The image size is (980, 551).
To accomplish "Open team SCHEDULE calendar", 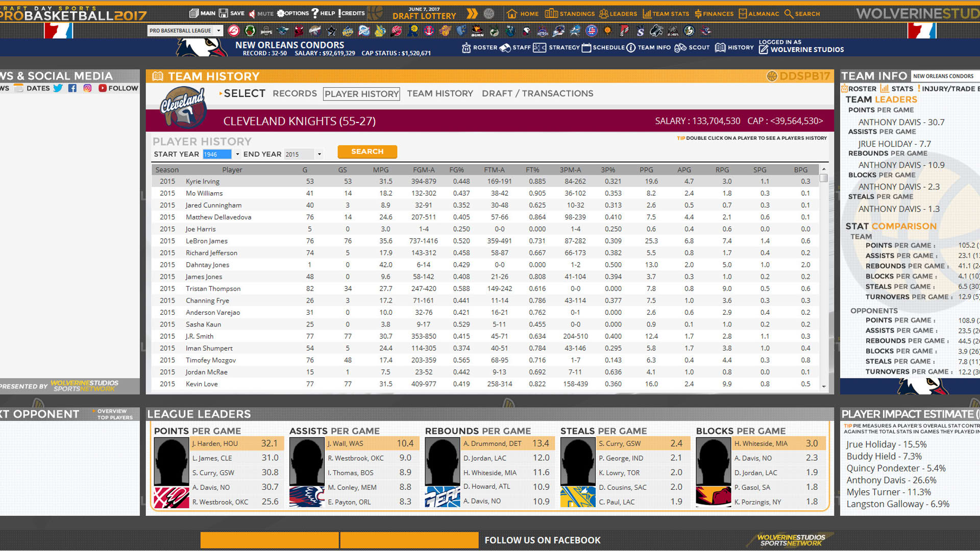I will tap(586, 47).
